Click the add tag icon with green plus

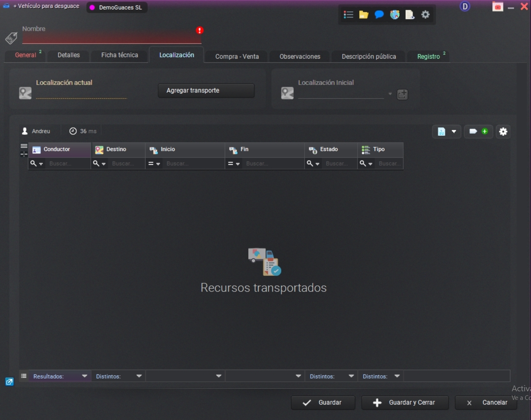[x=478, y=131]
